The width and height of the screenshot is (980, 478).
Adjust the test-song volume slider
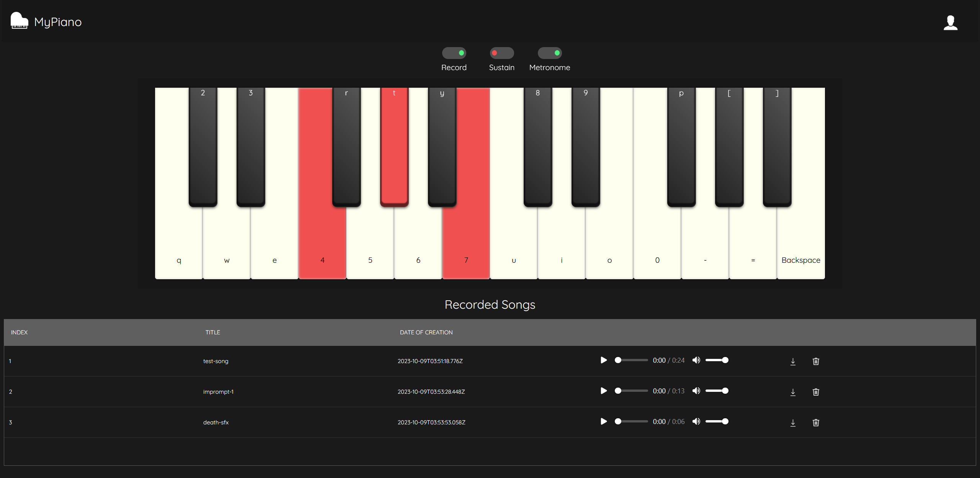pos(717,360)
